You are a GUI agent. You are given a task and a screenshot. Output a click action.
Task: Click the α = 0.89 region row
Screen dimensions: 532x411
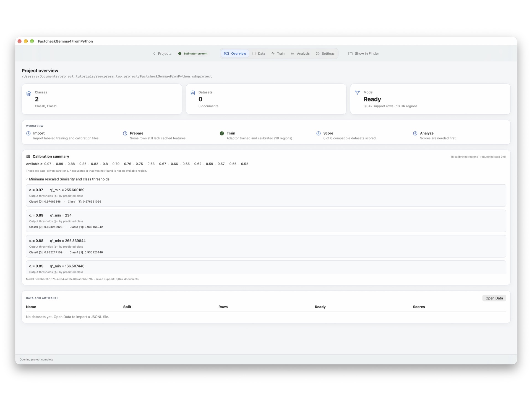coord(266,221)
